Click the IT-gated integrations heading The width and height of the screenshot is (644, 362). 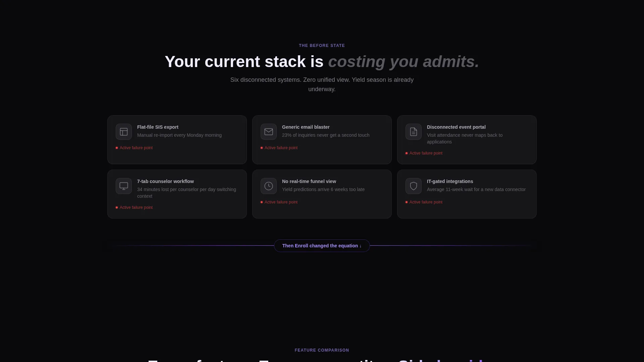click(x=450, y=181)
